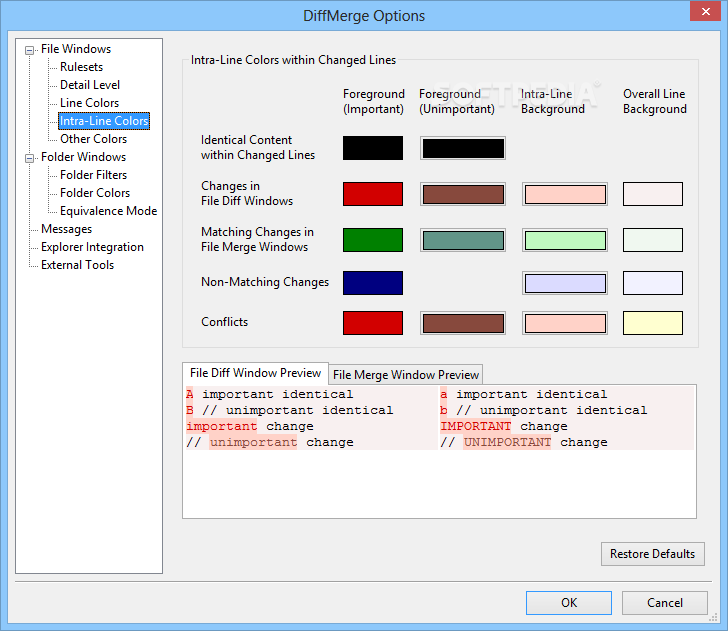Change Conflicts unimportant foreground brown swatch
The image size is (728, 631).
pyautogui.click(x=463, y=323)
